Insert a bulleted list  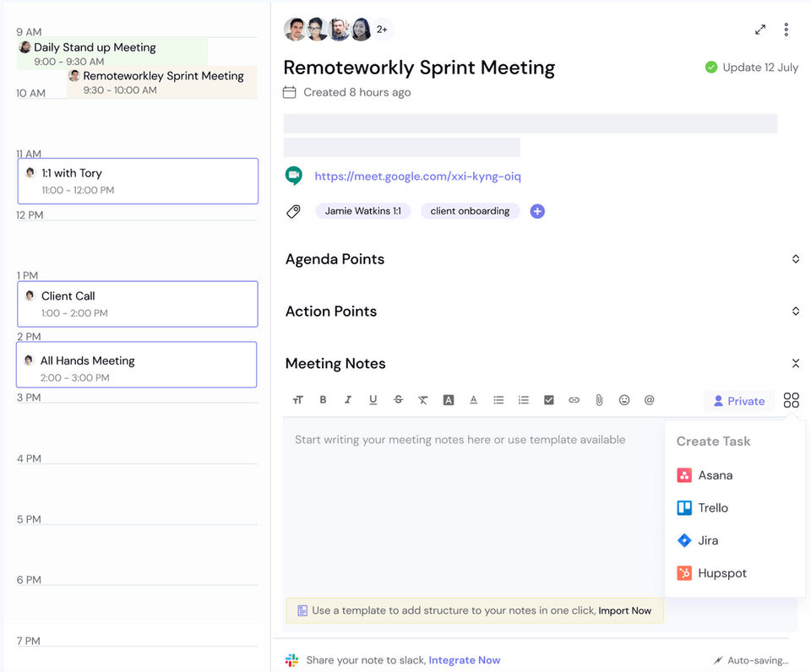coord(498,400)
